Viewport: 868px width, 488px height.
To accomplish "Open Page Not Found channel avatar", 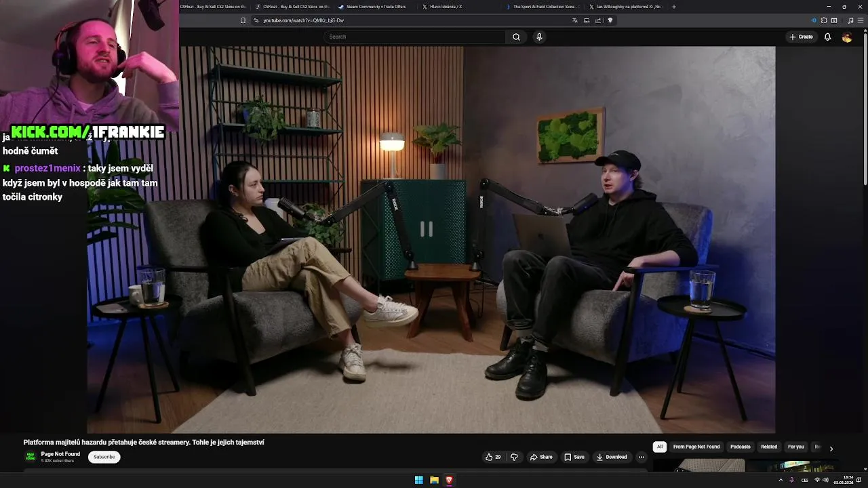I will [x=31, y=456].
